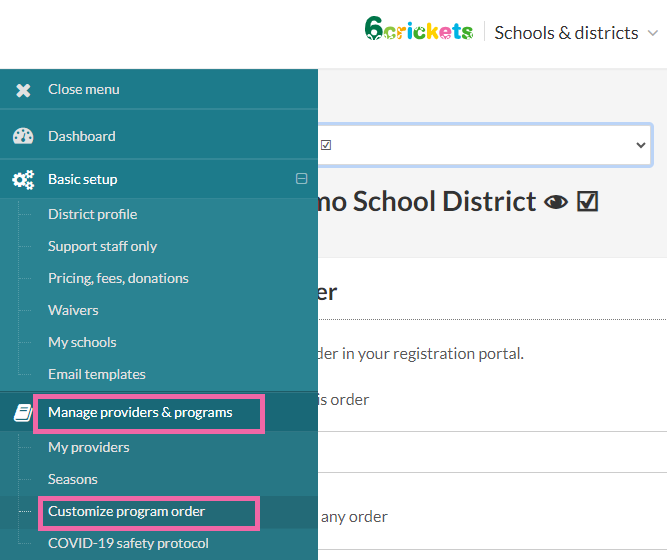Screen dimensions: 667x560
Task: Open Support staff only
Action: [103, 246]
